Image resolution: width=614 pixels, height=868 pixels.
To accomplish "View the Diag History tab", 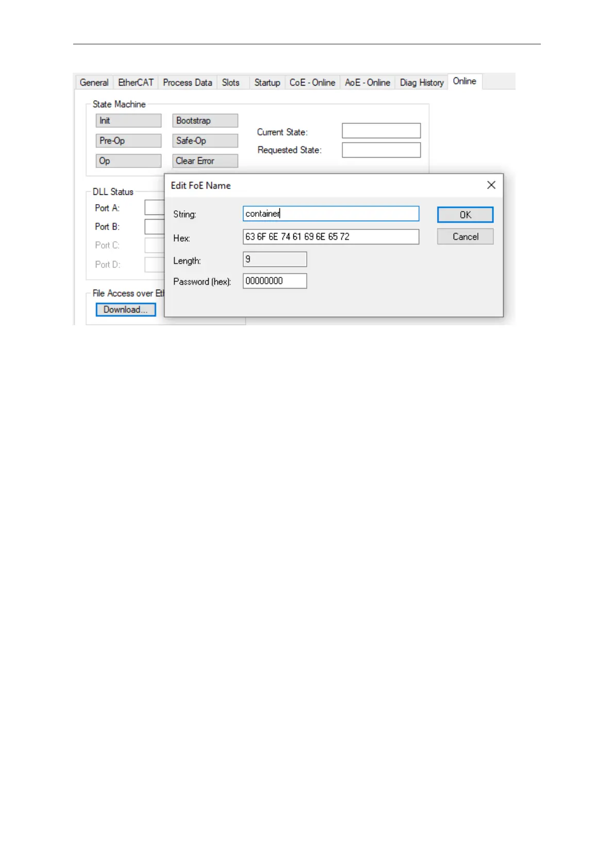I will pyautogui.click(x=421, y=82).
